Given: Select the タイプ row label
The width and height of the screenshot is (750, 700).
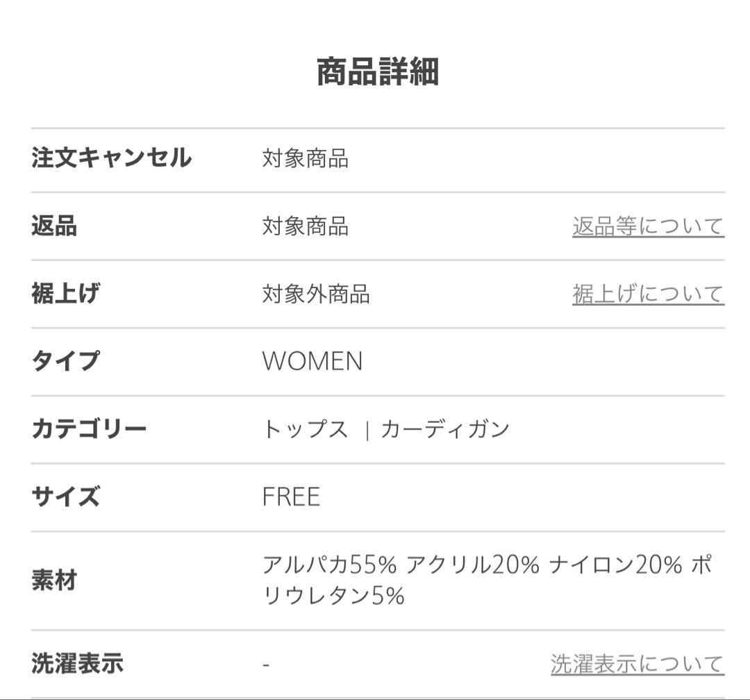Looking at the screenshot, I should [x=67, y=360].
